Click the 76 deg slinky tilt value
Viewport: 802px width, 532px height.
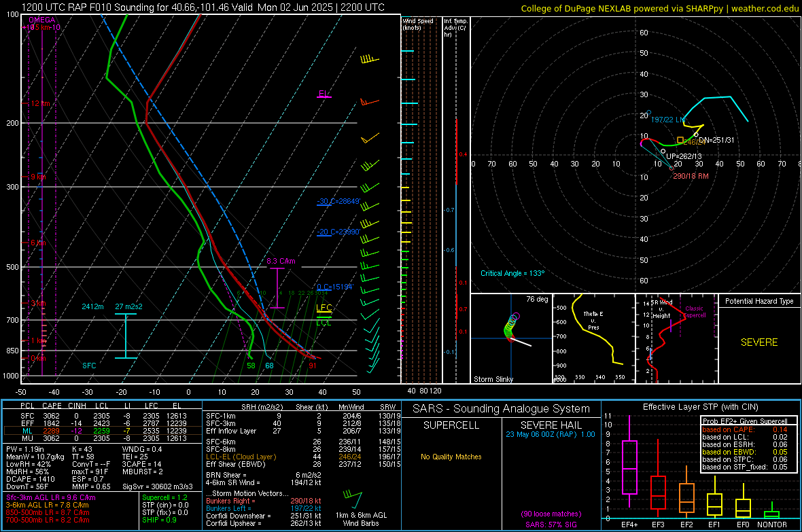537,299
